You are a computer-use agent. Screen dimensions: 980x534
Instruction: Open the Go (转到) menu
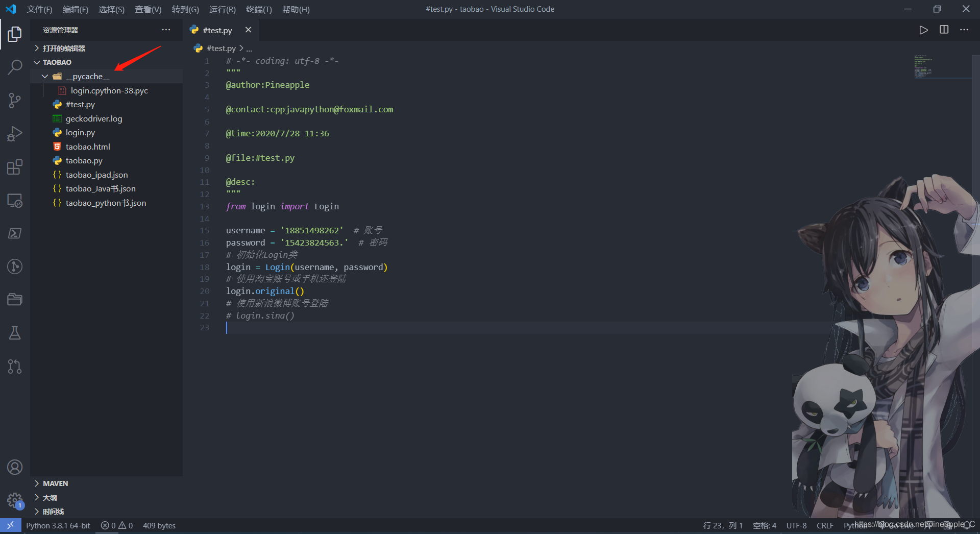pyautogui.click(x=185, y=9)
